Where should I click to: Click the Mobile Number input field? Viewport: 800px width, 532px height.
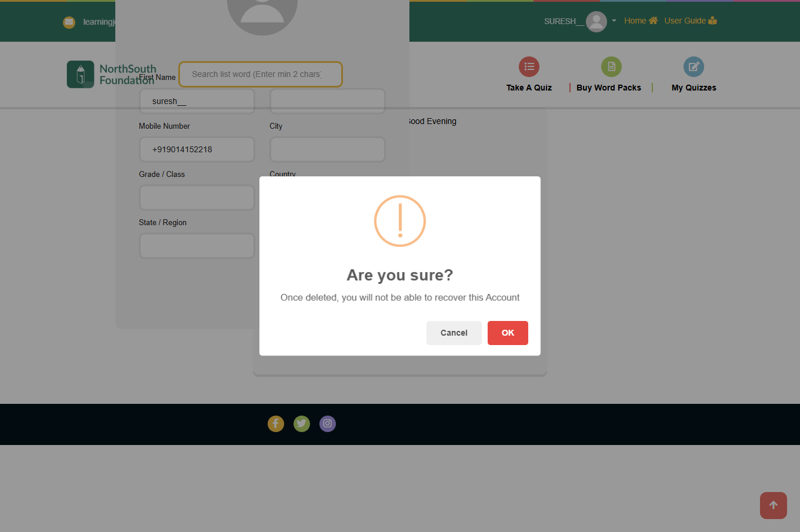point(197,149)
